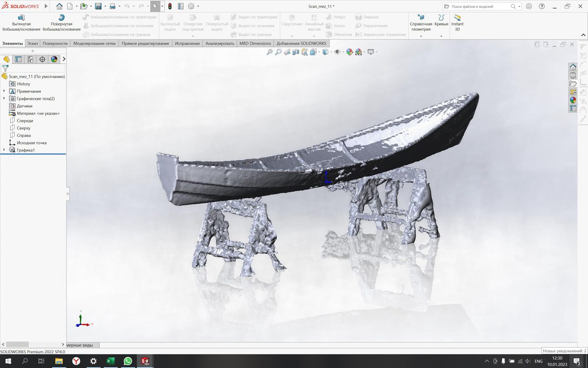Open the DisplayManager color sphere tab
This screenshot has height=368, width=588.
pos(54,59)
